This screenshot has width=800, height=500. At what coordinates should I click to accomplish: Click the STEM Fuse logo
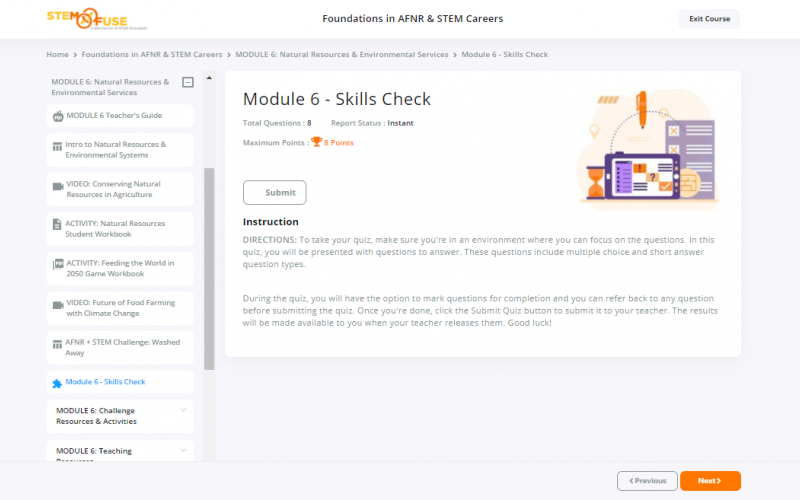click(86, 18)
